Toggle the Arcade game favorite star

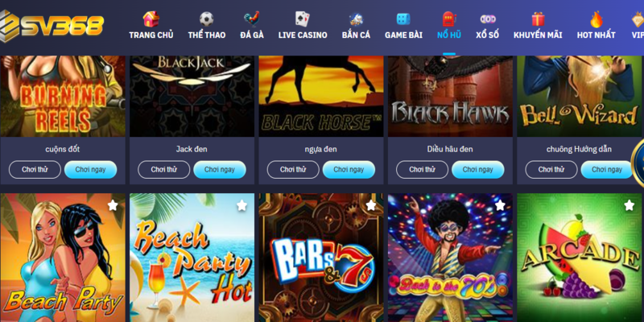[x=630, y=206]
